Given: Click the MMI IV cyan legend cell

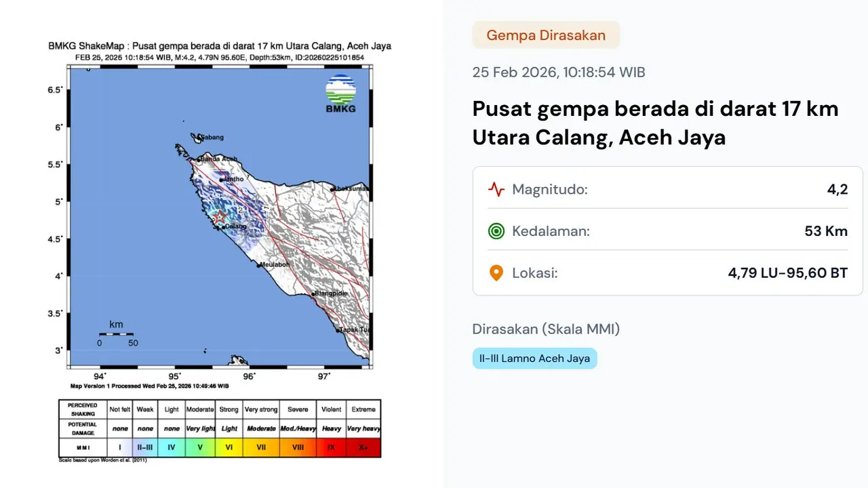Looking at the screenshot, I should [x=172, y=447].
